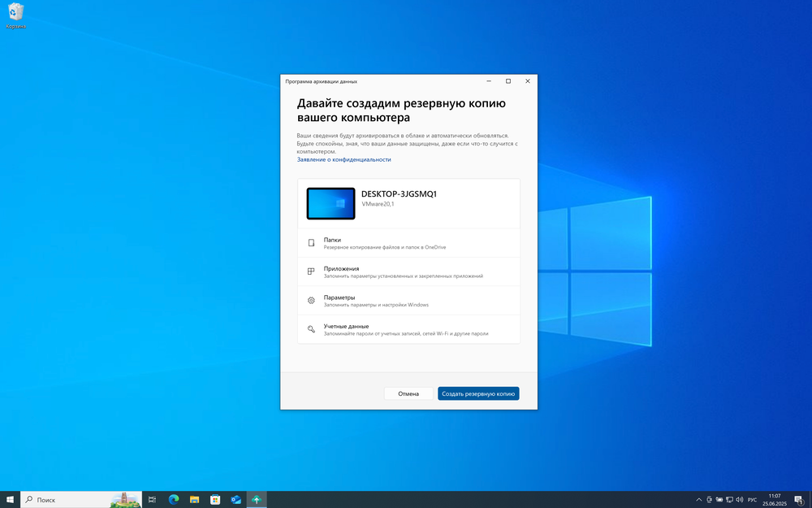Launch Microsoft Edge from the taskbar
The image size is (812, 508).
point(174,500)
